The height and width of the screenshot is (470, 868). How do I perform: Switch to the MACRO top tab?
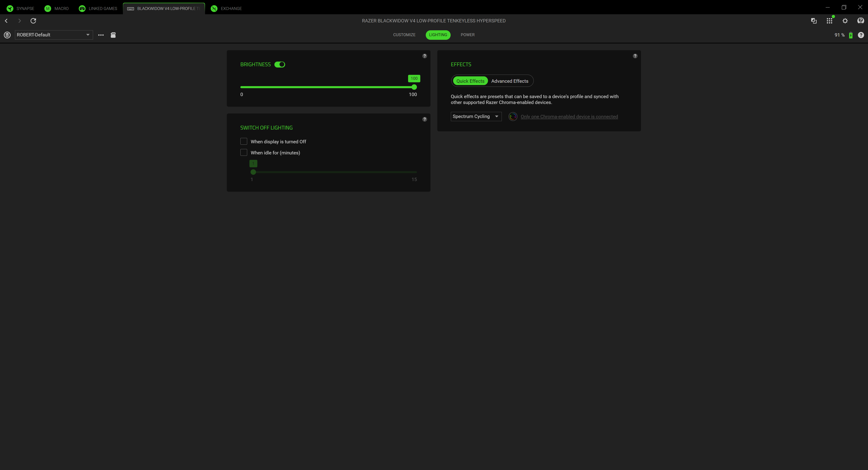[57, 8]
